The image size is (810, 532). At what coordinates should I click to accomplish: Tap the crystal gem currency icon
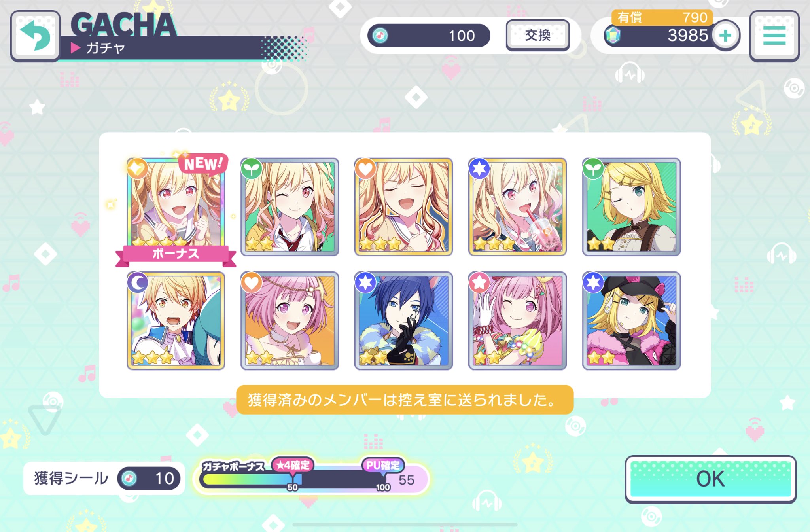pos(613,36)
